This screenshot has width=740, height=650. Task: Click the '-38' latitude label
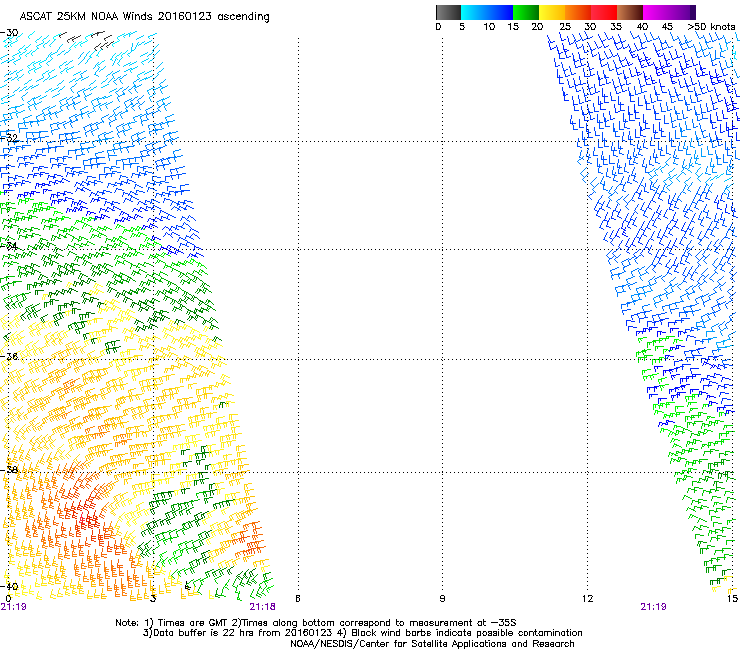(9, 469)
